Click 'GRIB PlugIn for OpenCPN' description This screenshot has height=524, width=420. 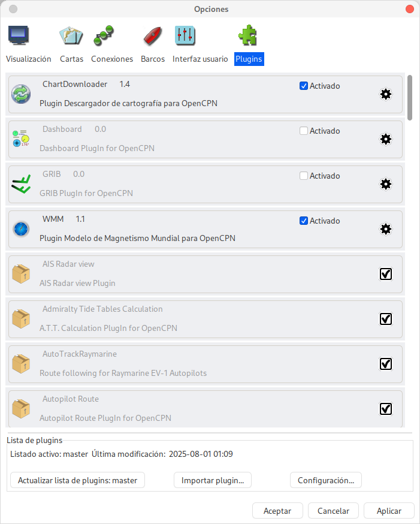tap(86, 193)
